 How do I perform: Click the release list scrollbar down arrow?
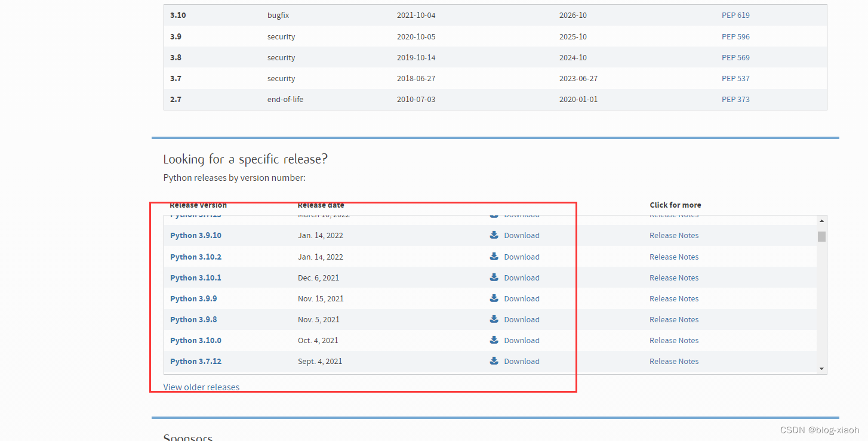tap(822, 369)
